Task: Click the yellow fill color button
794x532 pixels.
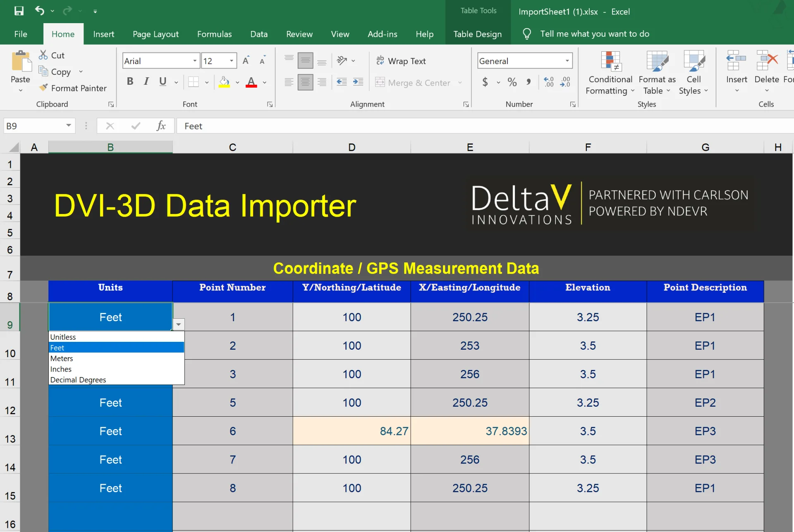Action: 224,82
